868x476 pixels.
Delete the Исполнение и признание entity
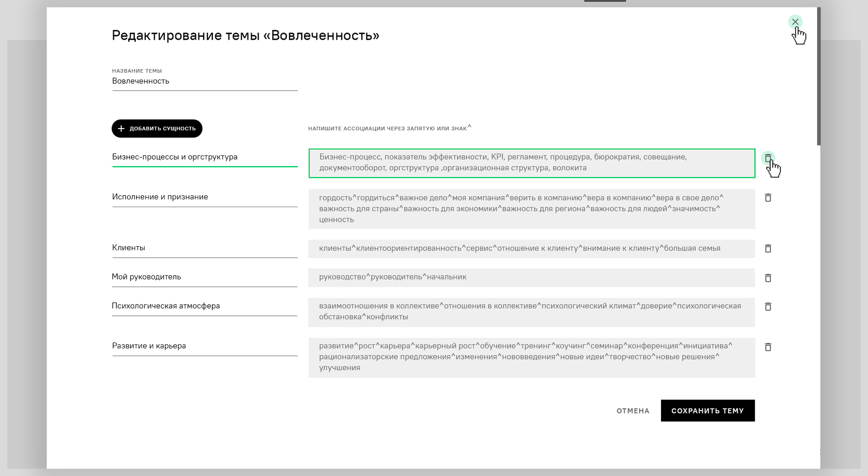click(768, 198)
